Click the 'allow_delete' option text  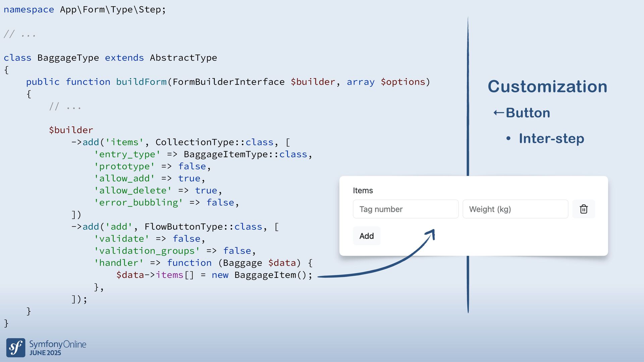[x=133, y=190]
